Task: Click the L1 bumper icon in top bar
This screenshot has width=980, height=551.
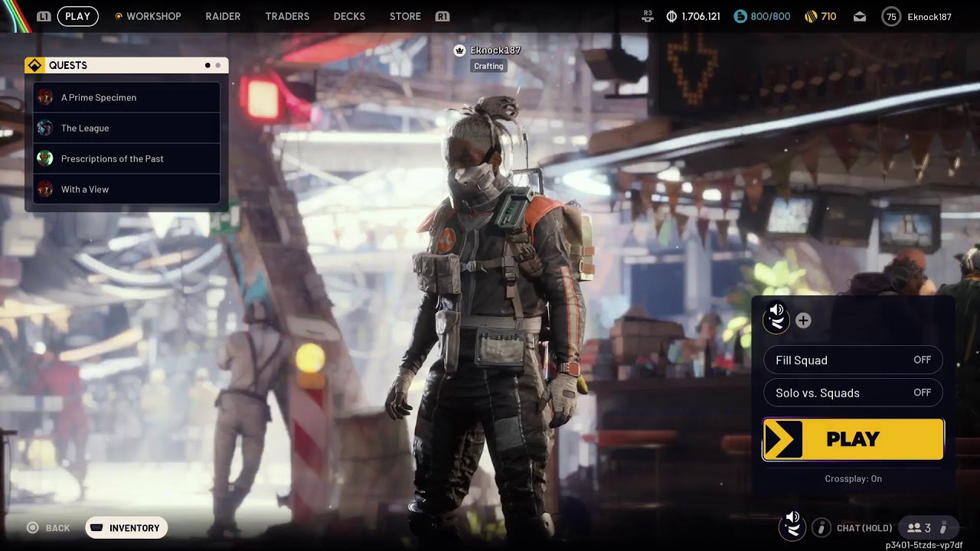Action: [x=44, y=16]
